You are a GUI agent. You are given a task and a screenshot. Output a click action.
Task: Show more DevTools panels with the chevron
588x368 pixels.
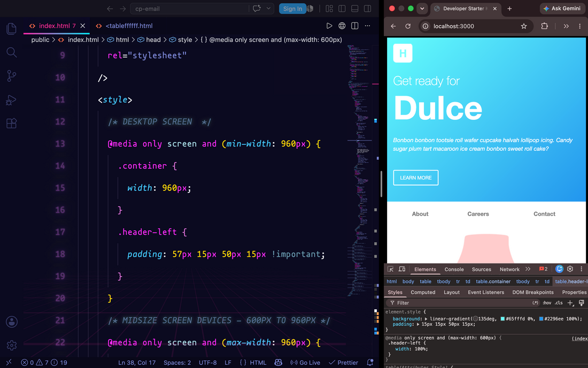coord(528,269)
